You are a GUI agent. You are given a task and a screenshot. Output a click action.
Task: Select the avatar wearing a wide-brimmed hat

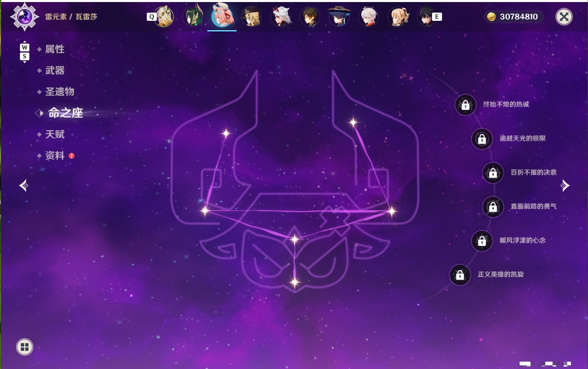339,16
